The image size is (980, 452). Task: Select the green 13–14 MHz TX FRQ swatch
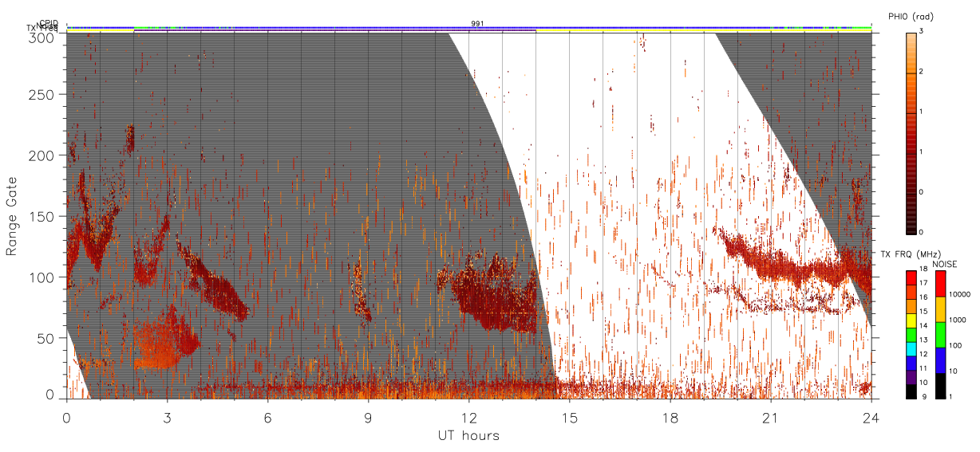coord(911,335)
